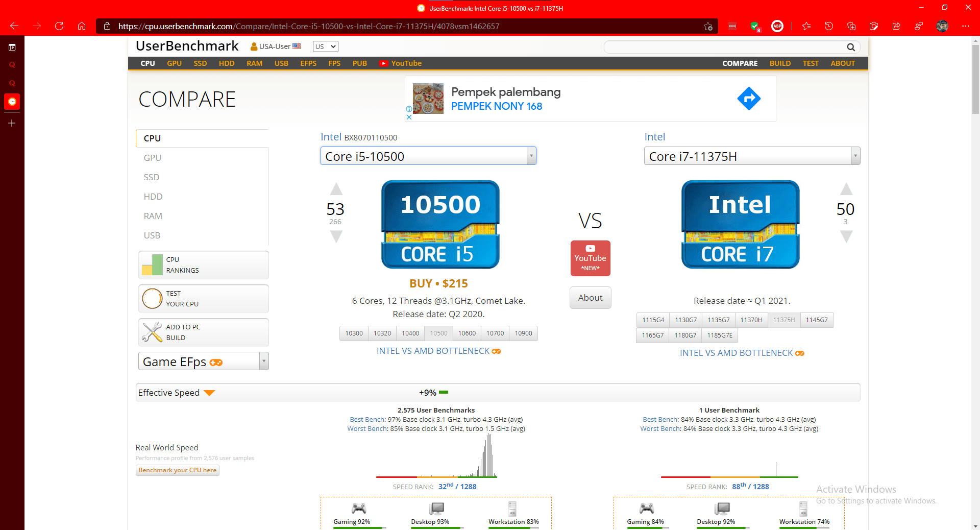Switch comparison to the 10900 model
980x530 pixels.
pos(523,333)
